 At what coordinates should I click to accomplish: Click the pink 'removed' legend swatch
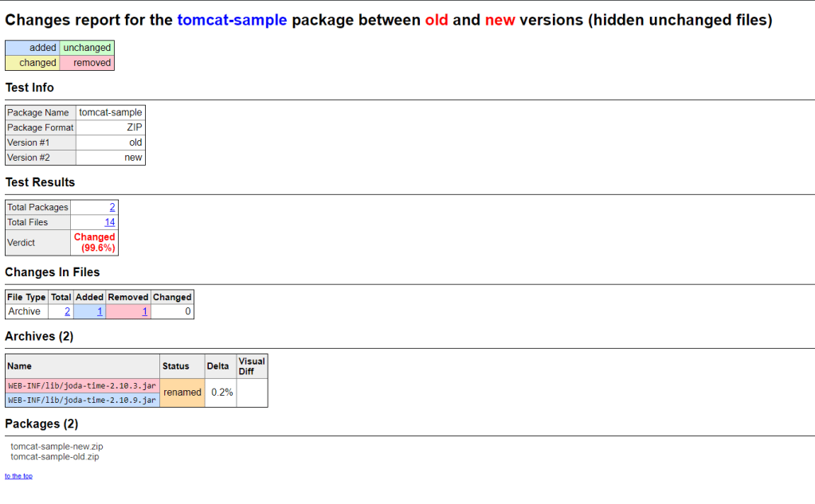(x=87, y=63)
